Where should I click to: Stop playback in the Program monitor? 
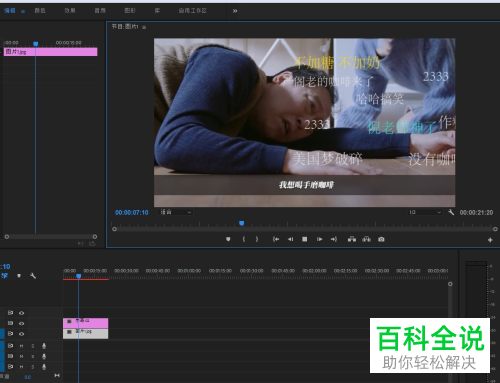[x=304, y=239]
